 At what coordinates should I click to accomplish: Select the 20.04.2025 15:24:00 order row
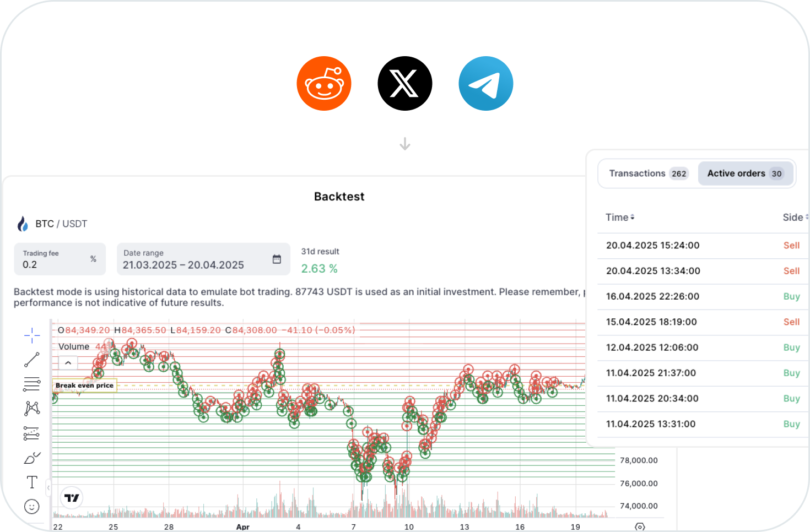(703, 246)
